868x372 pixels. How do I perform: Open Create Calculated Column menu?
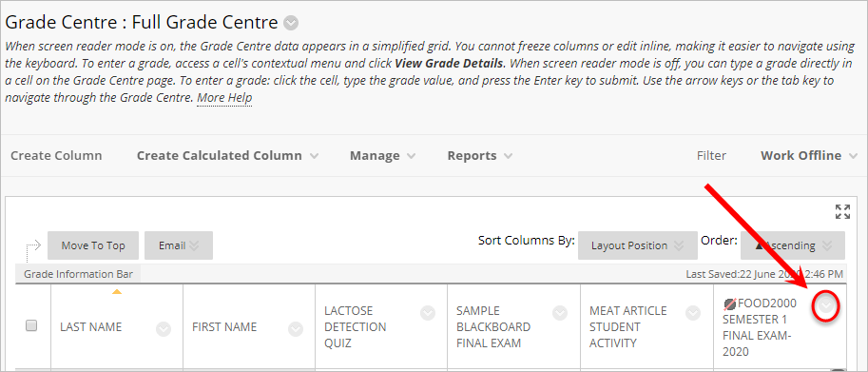coord(227,156)
